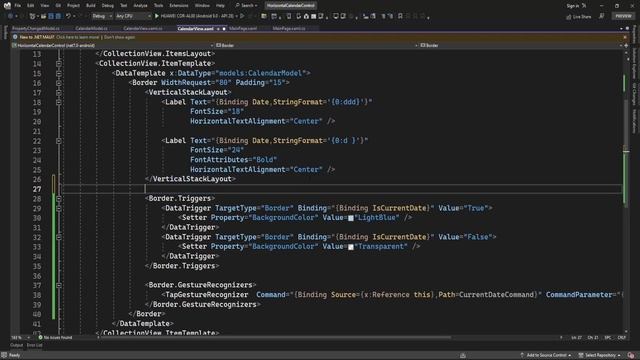
Task: Click the Visual Studio logo icon
Action: pos(7,5)
